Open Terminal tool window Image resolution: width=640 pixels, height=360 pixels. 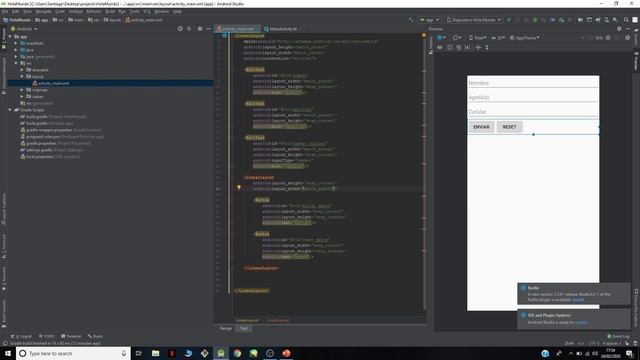point(71,336)
